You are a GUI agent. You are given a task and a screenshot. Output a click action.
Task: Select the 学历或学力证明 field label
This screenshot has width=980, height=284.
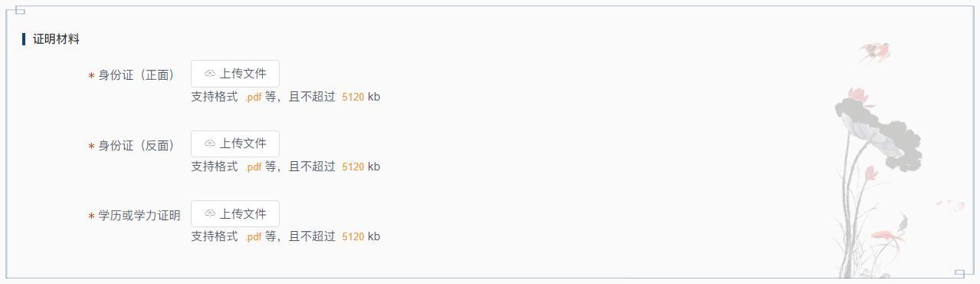(139, 216)
